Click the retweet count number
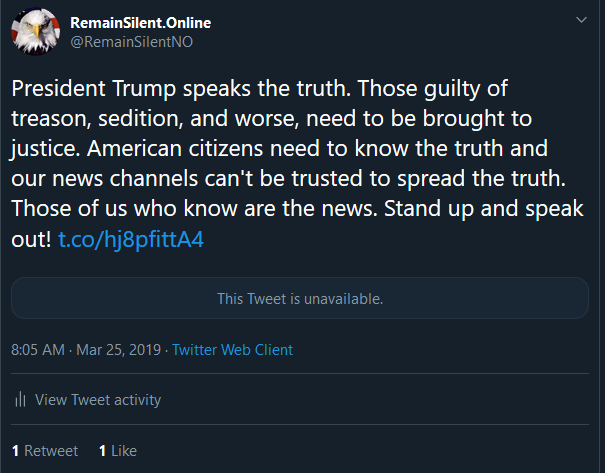Viewport: 605px width, 473px height. pyautogui.click(x=16, y=451)
